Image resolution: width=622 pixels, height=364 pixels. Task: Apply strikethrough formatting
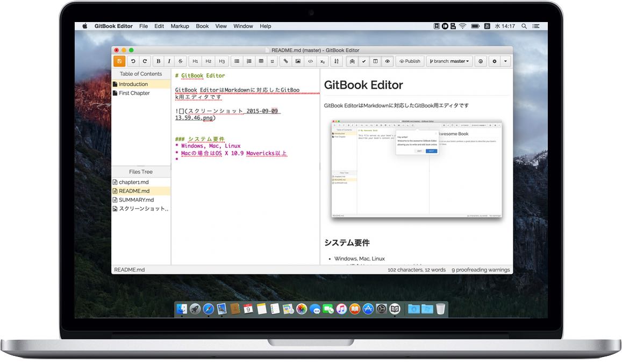181,61
